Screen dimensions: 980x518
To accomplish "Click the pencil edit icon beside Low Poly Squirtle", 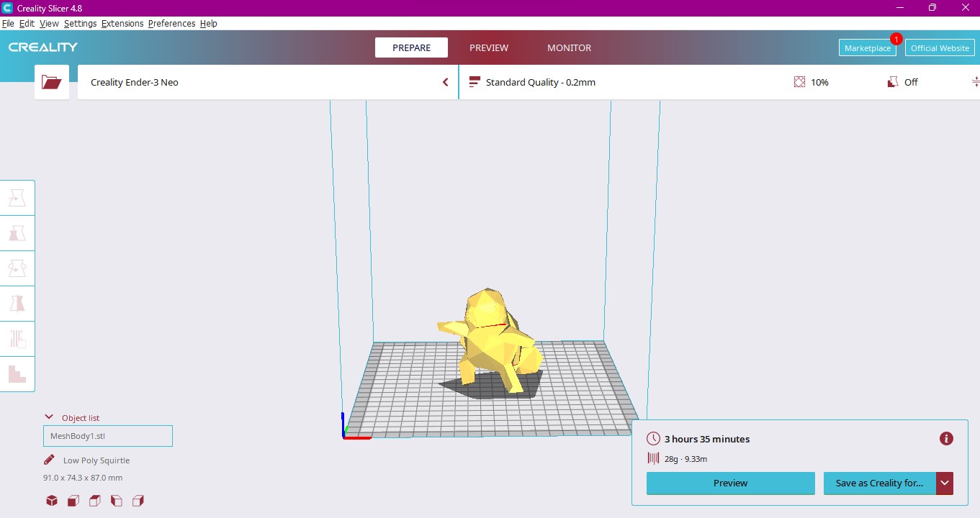I will [x=49, y=460].
